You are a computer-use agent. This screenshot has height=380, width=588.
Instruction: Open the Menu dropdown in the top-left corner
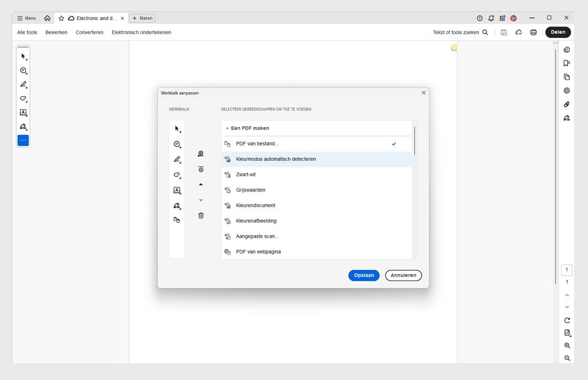click(25, 17)
